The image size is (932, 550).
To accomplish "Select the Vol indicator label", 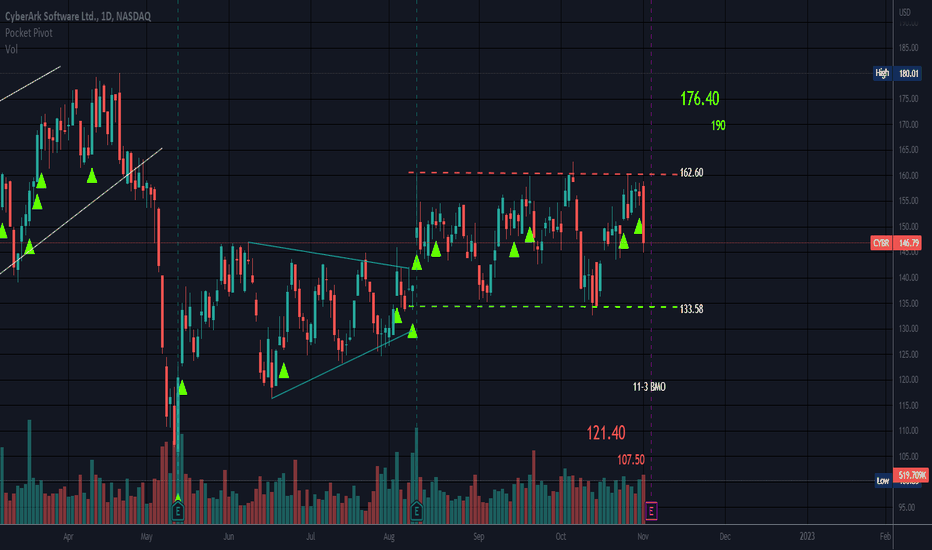I will (11, 49).
